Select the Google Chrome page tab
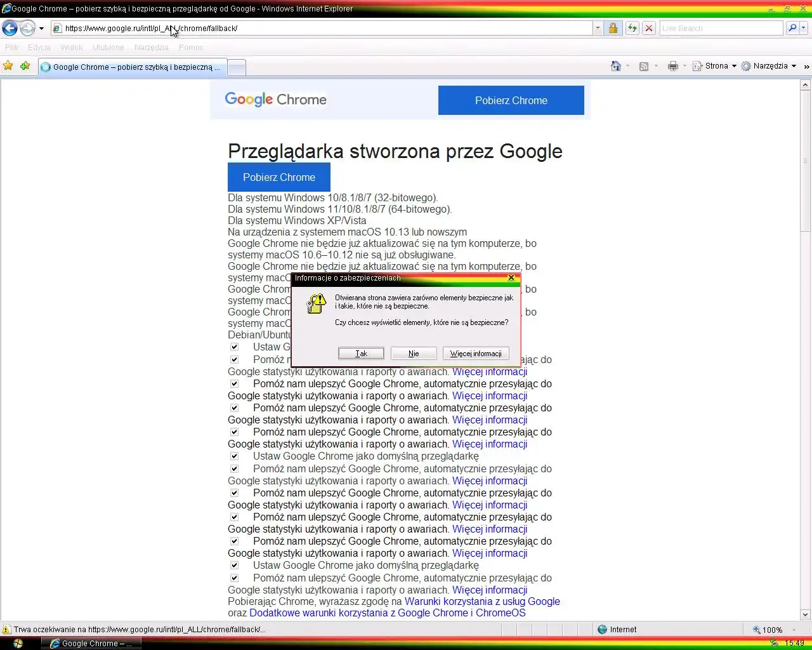The image size is (812, 650). tap(132, 67)
